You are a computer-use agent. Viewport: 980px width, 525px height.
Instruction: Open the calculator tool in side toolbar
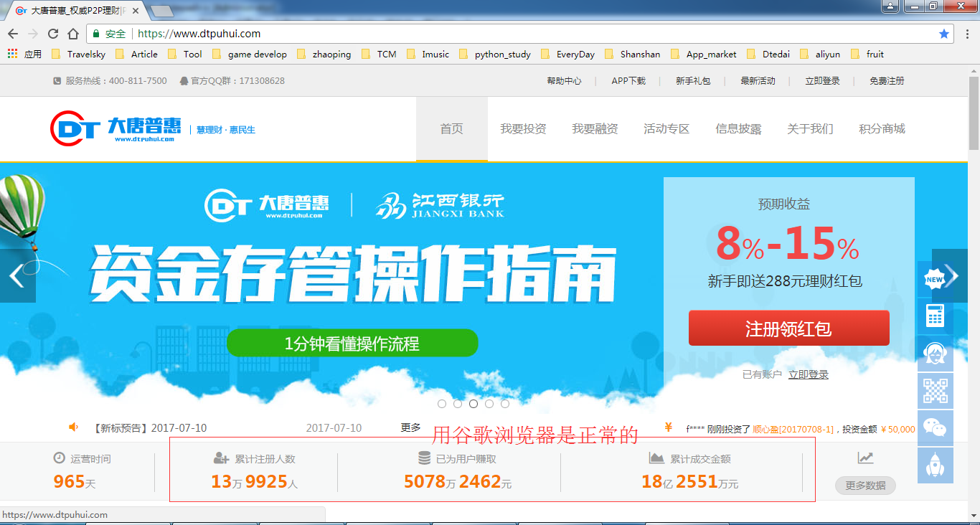[x=935, y=316]
